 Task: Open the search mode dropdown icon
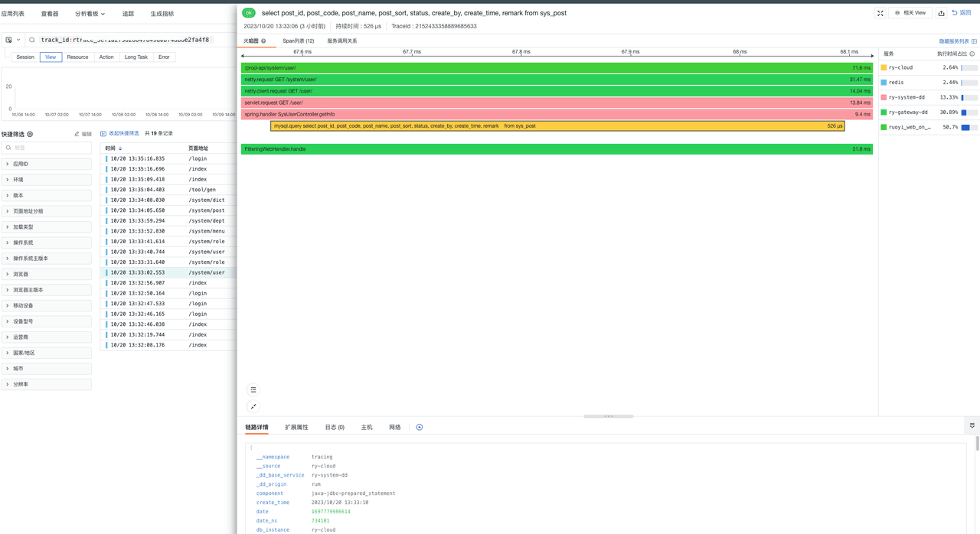tap(13, 40)
